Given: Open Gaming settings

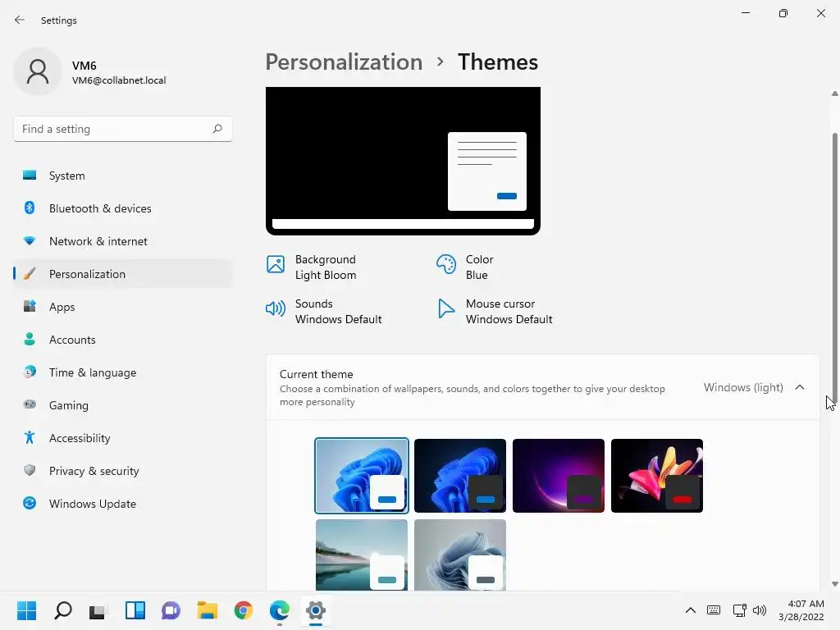Looking at the screenshot, I should click(x=123, y=405).
